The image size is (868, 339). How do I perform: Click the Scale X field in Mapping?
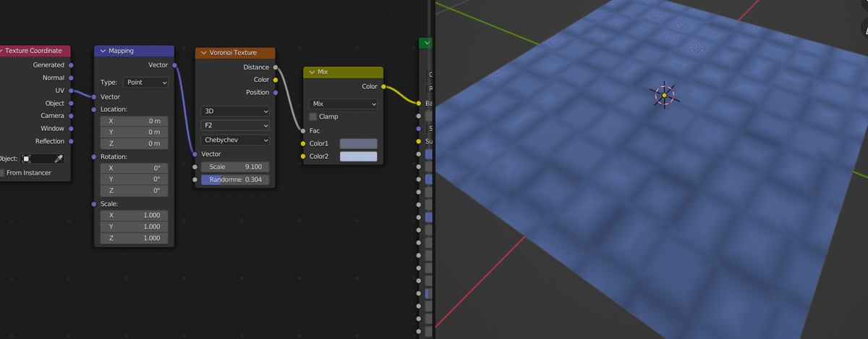(134, 215)
